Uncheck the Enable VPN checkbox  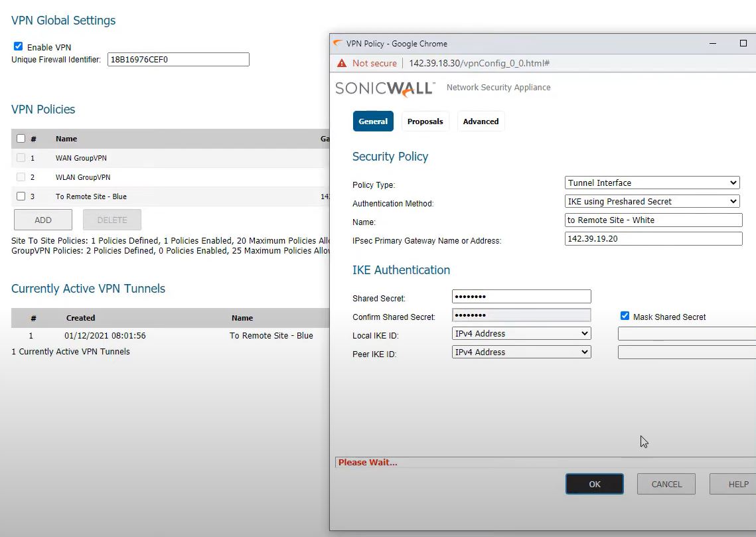pyautogui.click(x=19, y=46)
